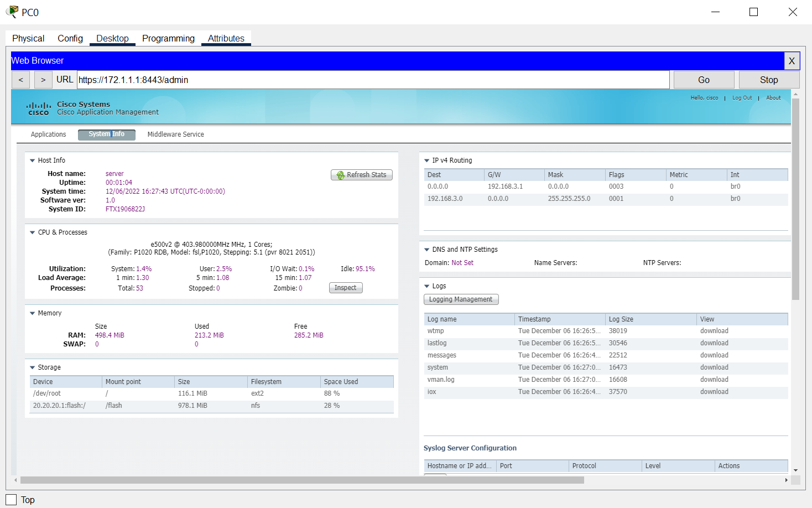Open Logging Management

pyautogui.click(x=461, y=299)
